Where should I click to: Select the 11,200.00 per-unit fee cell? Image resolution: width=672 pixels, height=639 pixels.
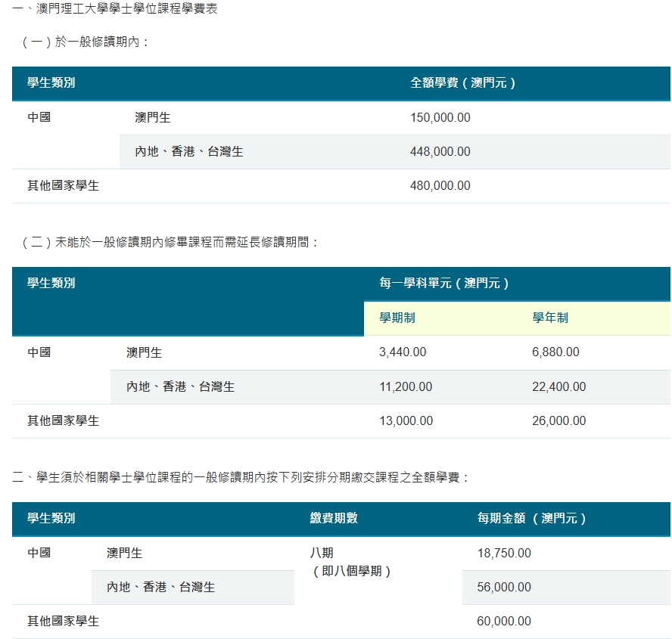click(406, 387)
